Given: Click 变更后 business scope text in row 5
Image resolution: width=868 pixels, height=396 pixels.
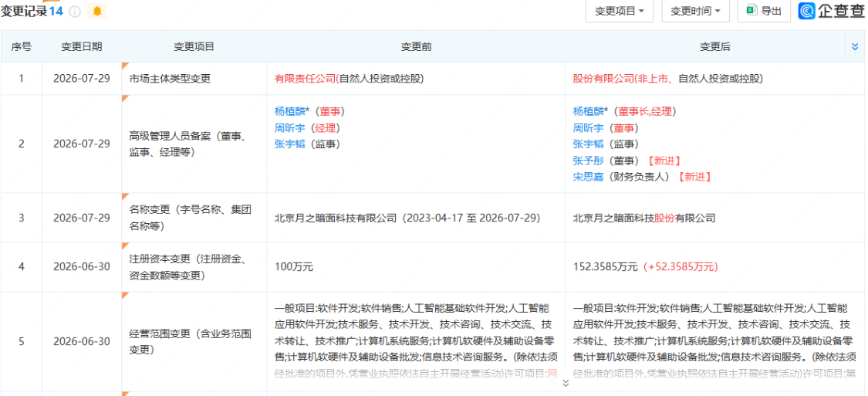Looking at the screenshot, I should tap(715, 340).
